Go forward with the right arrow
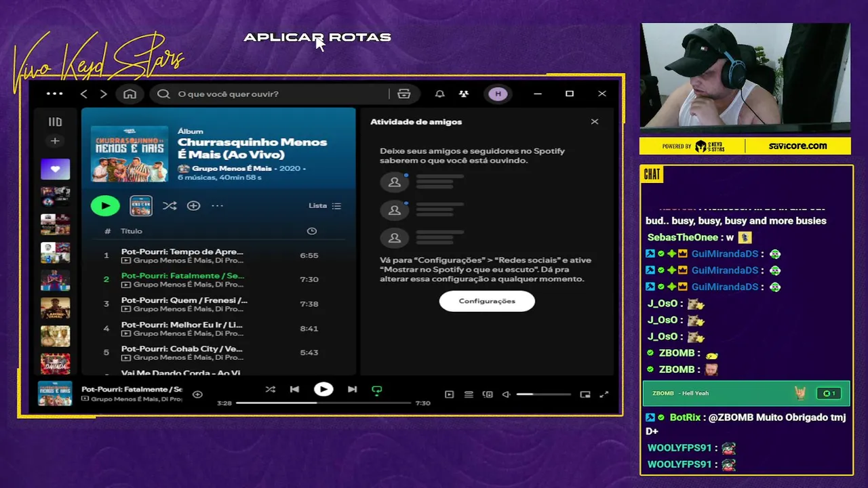The height and width of the screenshot is (488, 868). pos(104,94)
